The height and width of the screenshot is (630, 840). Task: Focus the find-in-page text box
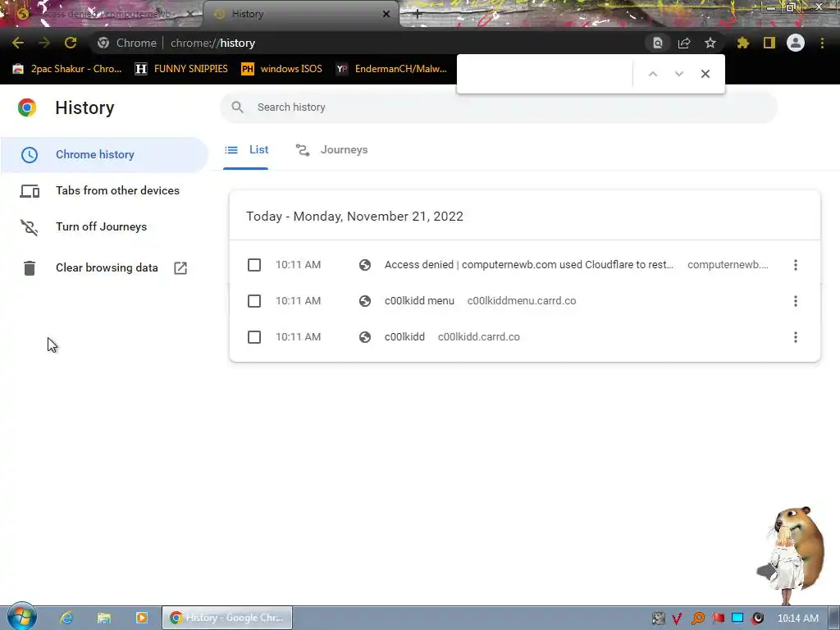(546, 74)
